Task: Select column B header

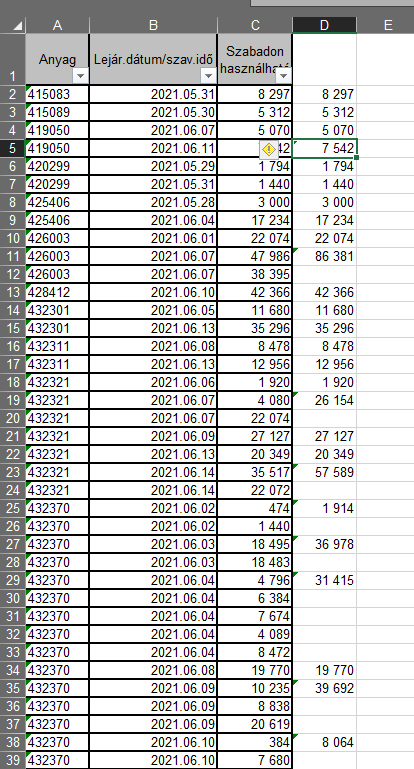Action: pos(154,25)
